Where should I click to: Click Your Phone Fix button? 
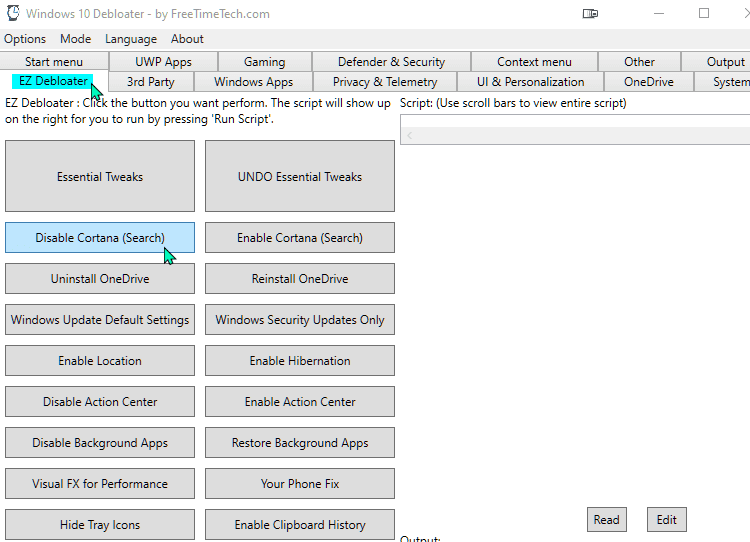(300, 484)
